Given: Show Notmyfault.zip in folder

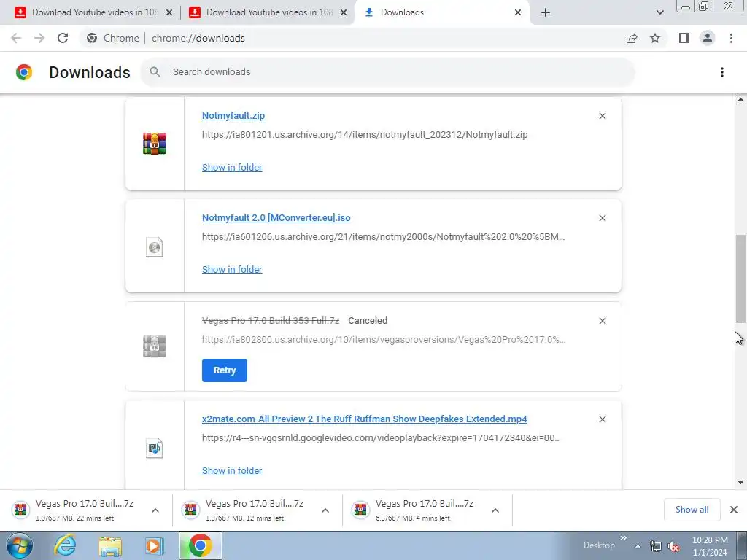Looking at the screenshot, I should click(x=232, y=167).
